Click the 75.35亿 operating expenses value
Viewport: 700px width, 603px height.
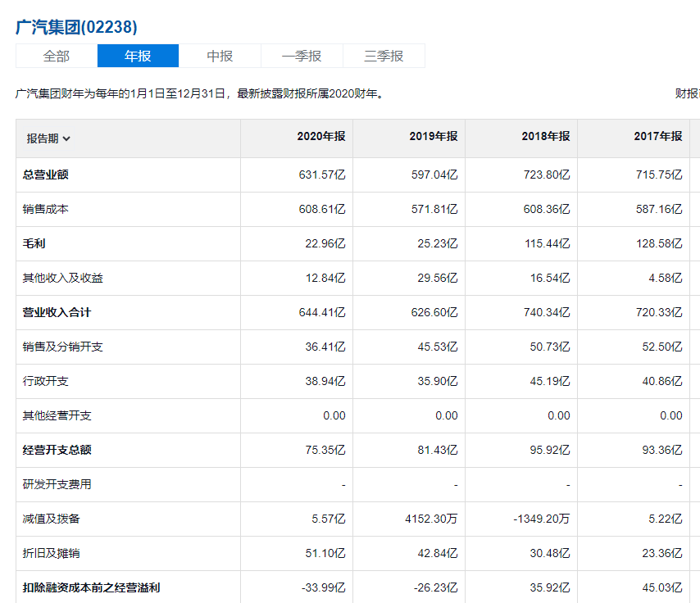pos(325,450)
